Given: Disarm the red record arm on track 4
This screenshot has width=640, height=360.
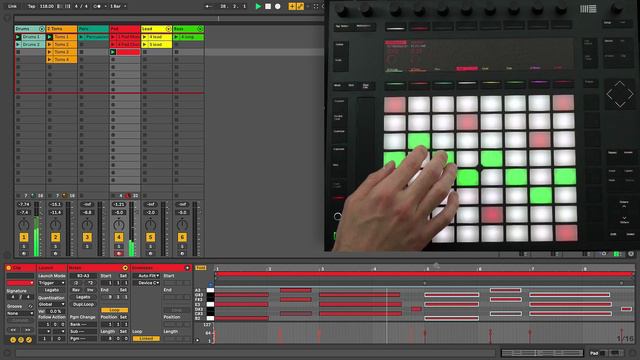Looking at the screenshot, I should tap(119, 253).
